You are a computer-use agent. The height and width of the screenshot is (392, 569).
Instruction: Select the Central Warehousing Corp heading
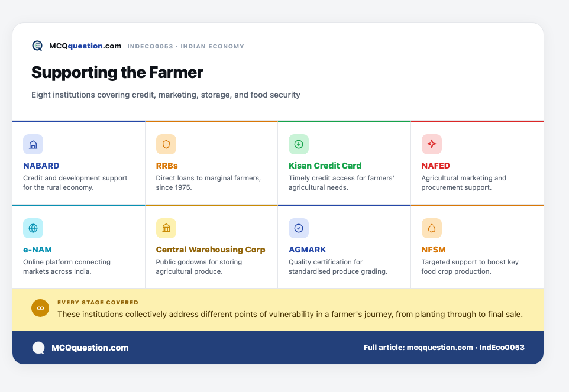[211, 250]
